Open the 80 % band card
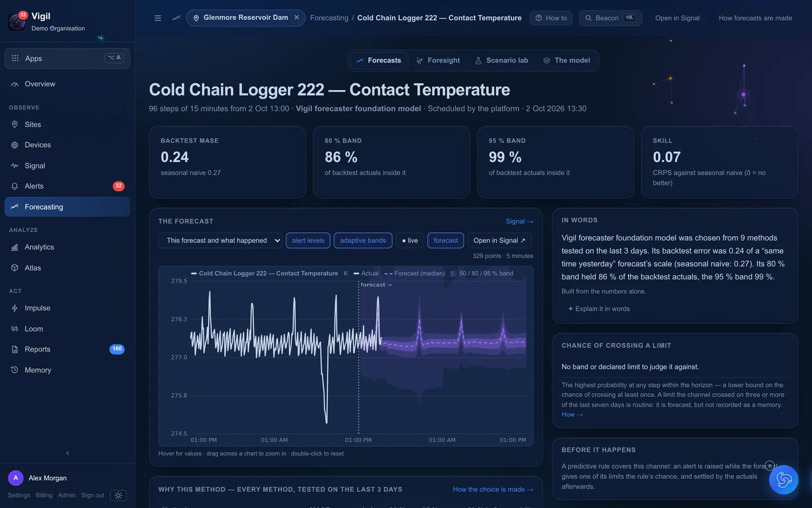This screenshot has width=812, height=508. point(391,162)
